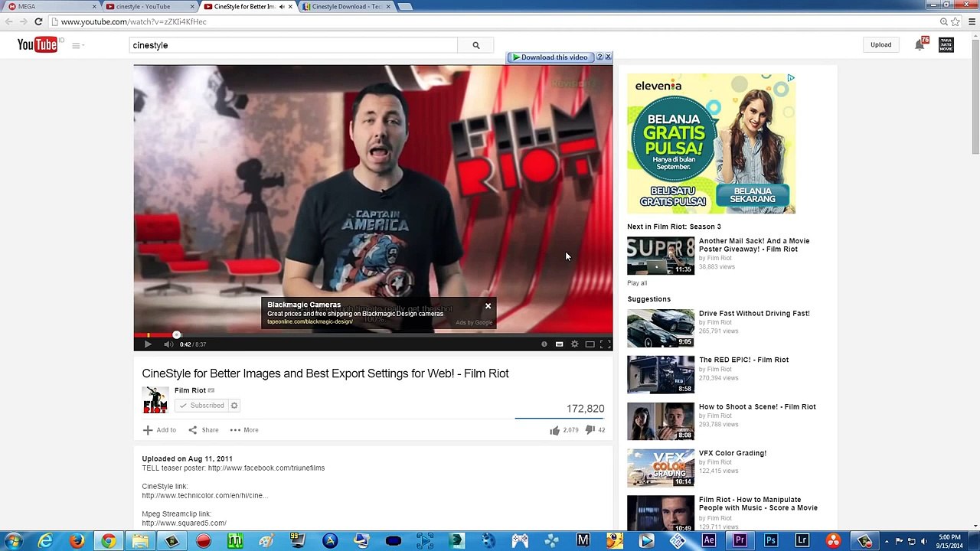
Task: Mute audio on the active tab speaker icon
Action: click(282, 7)
